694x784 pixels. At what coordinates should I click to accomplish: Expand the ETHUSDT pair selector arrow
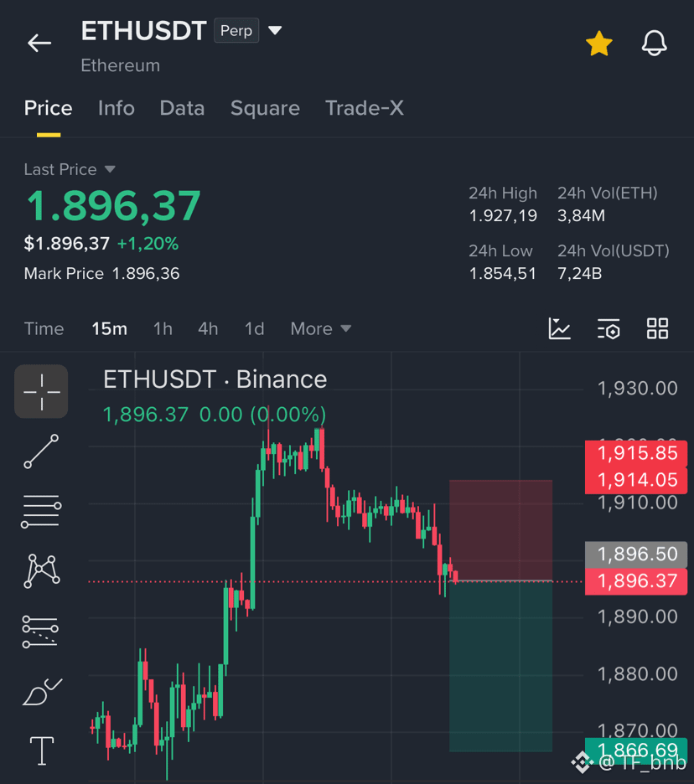point(275,30)
